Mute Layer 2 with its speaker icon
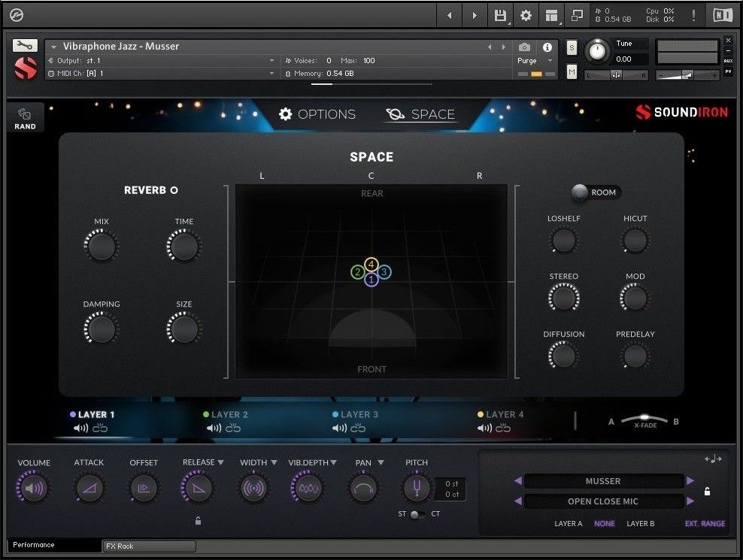The width and height of the screenshot is (743, 560). click(213, 427)
